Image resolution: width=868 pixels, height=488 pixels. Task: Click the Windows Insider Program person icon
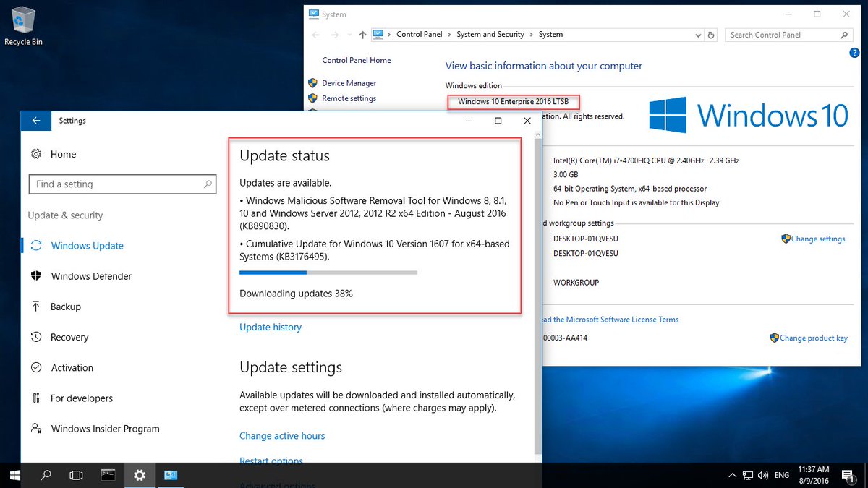36,429
